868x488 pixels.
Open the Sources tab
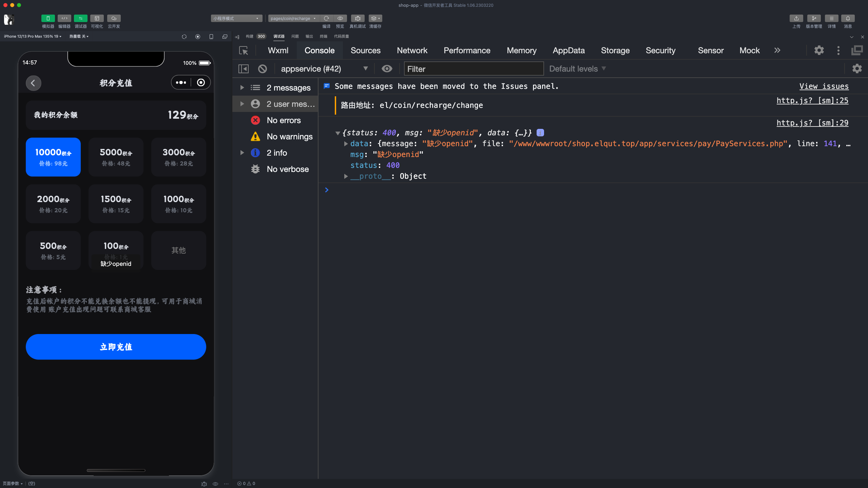(365, 51)
